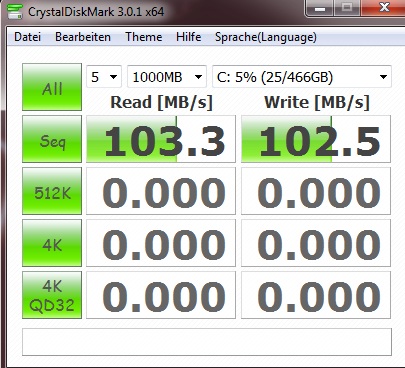Expand the 1000MB test size dropdown
Screen dimensions: 405x368
(167, 77)
